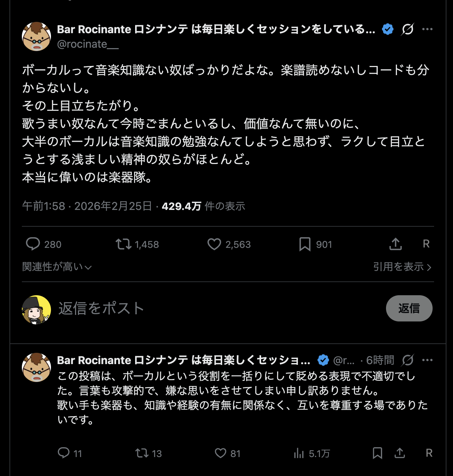This screenshot has height=476, width=453.
Task: Repost the post with 1,458 reposts
Action: click(123, 244)
